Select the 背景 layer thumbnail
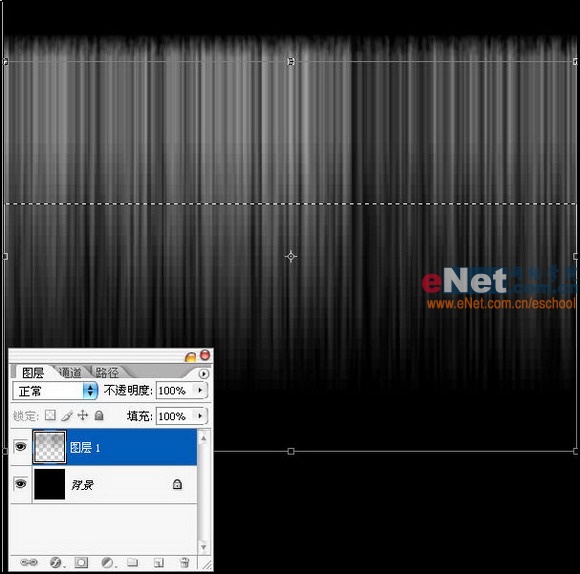580x574 pixels. 50,484
